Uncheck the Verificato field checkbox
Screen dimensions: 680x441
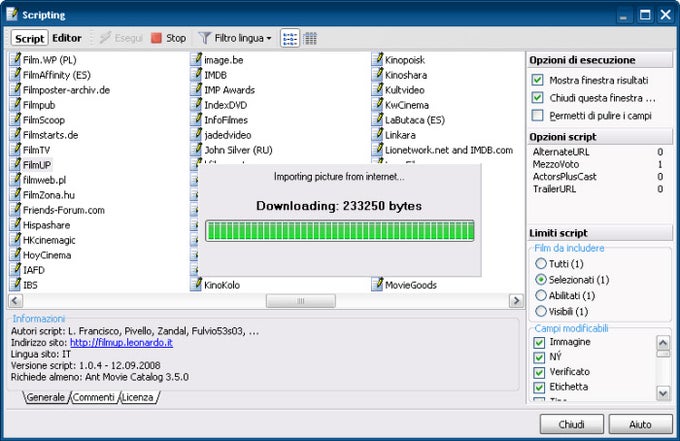point(539,372)
